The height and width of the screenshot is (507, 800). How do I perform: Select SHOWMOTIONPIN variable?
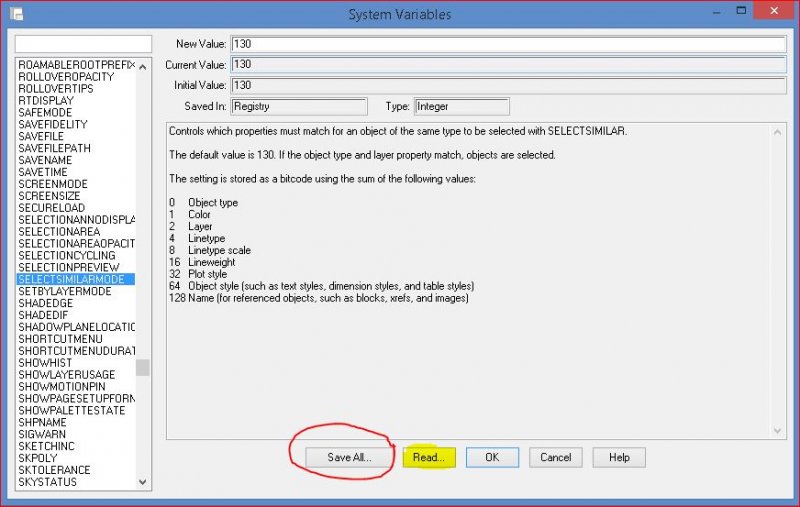[x=62, y=387]
